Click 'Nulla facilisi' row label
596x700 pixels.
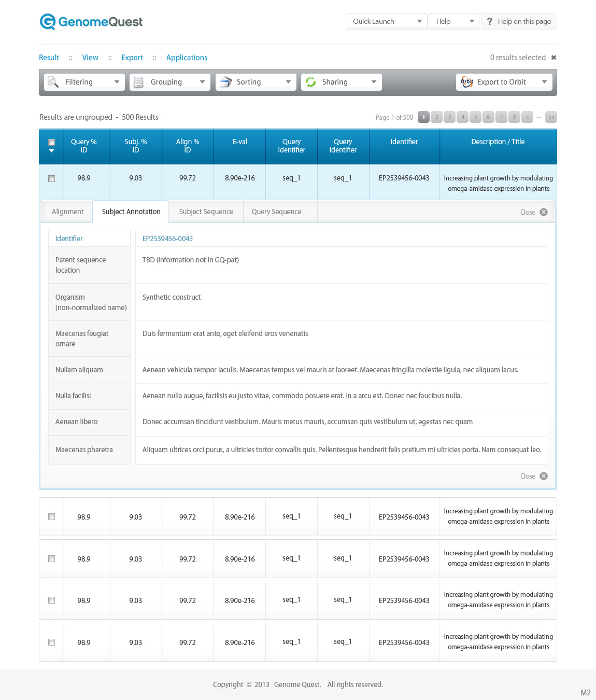tap(73, 396)
